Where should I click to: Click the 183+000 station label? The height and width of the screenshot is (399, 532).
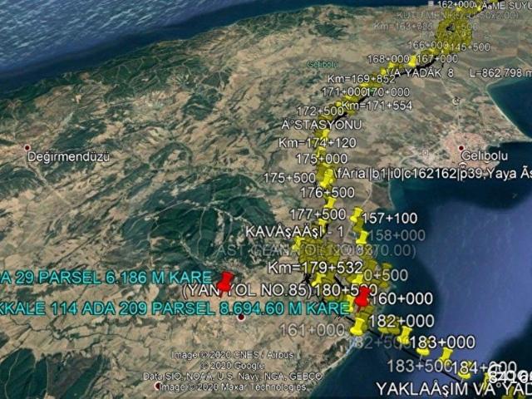pyautogui.click(x=442, y=342)
